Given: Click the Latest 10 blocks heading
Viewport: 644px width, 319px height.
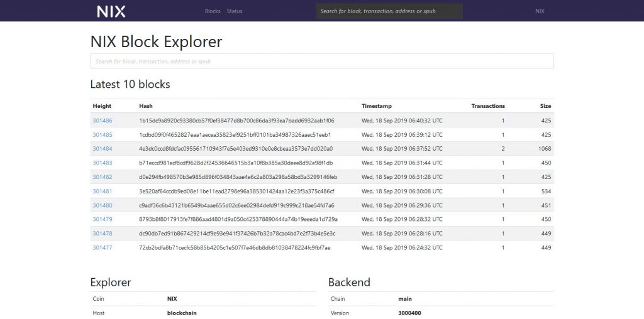Looking at the screenshot, I should point(130,85).
